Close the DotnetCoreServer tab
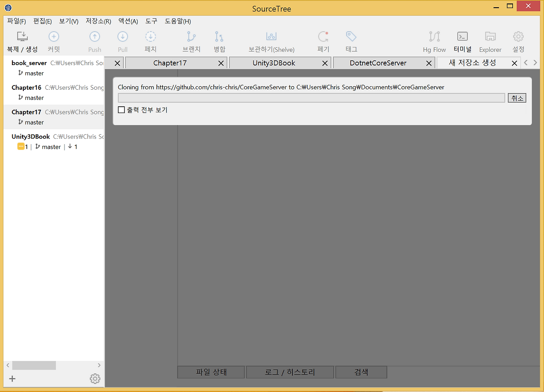 [429, 63]
